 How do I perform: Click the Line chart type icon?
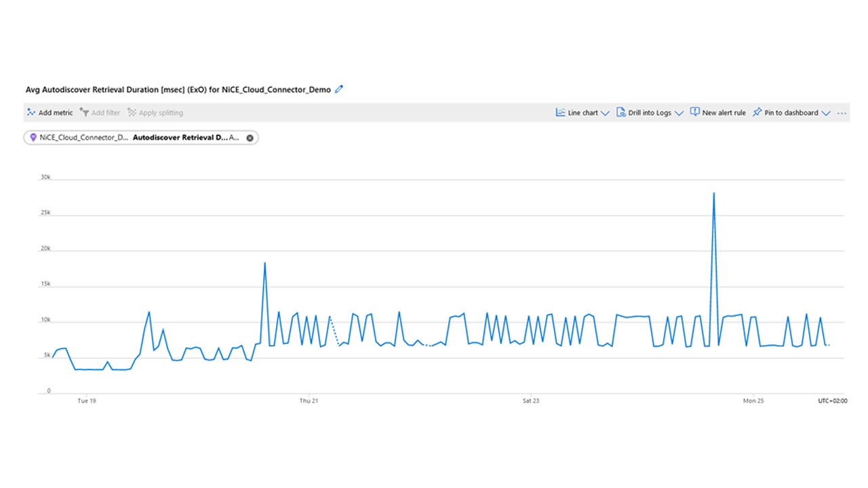pos(561,113)
